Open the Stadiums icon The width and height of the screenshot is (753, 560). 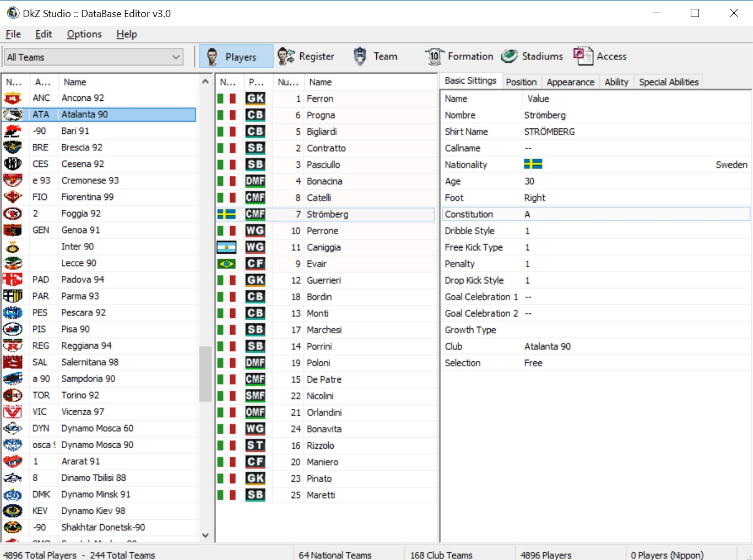pyautogui.click(x=510, y=56)
